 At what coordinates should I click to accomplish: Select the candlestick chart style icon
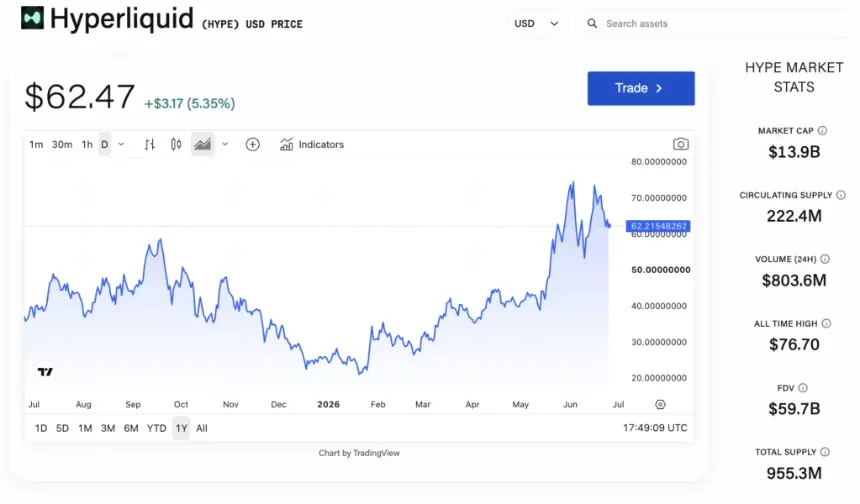(x=176, y=144)
